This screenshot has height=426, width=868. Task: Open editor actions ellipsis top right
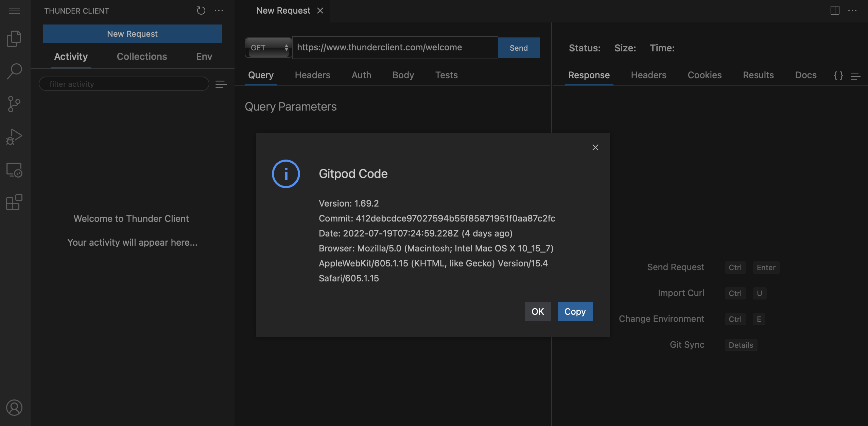coord(853,11)
